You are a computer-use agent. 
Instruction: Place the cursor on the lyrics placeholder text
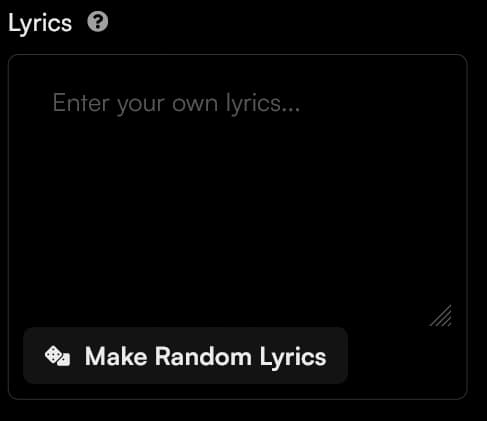click(x=176, y=104)
